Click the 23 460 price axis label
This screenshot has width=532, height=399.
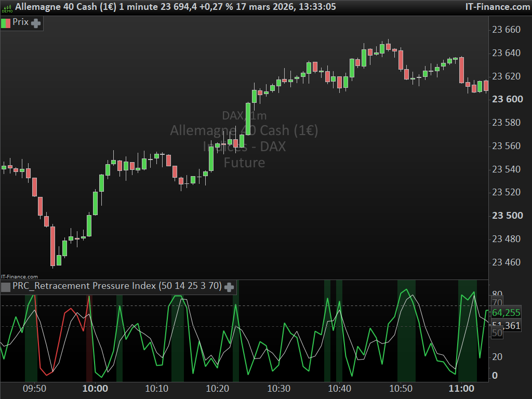[x=506, y=262]
